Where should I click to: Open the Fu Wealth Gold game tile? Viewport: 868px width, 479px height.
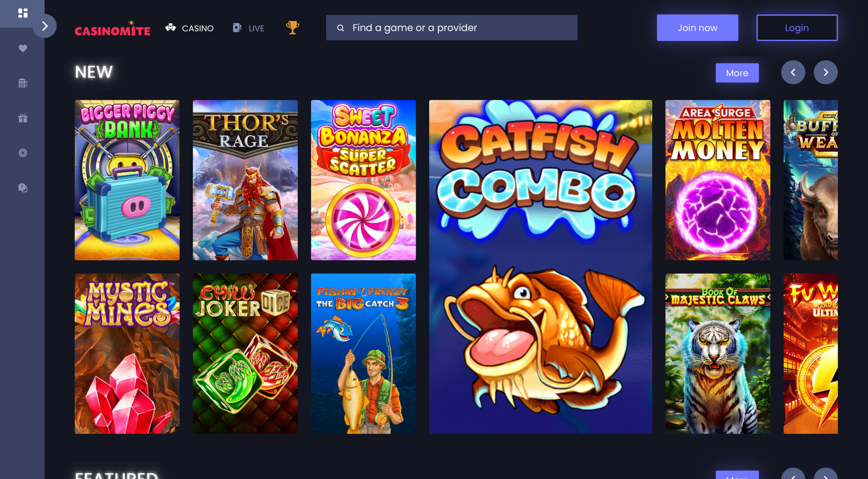click(x=811, y=354)
